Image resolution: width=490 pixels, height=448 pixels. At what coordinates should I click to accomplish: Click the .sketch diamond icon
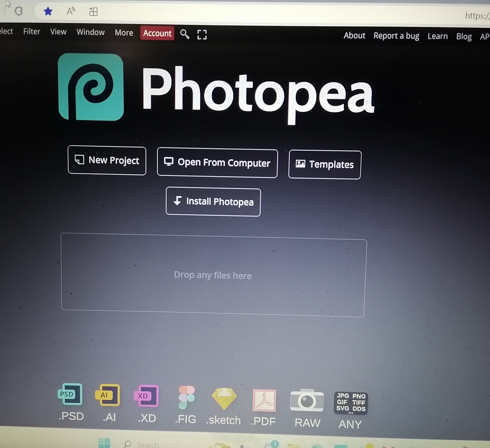pos(224,399)
